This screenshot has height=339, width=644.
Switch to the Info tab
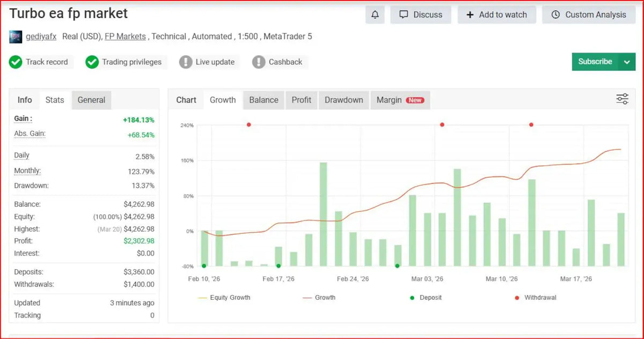(25, 100)
